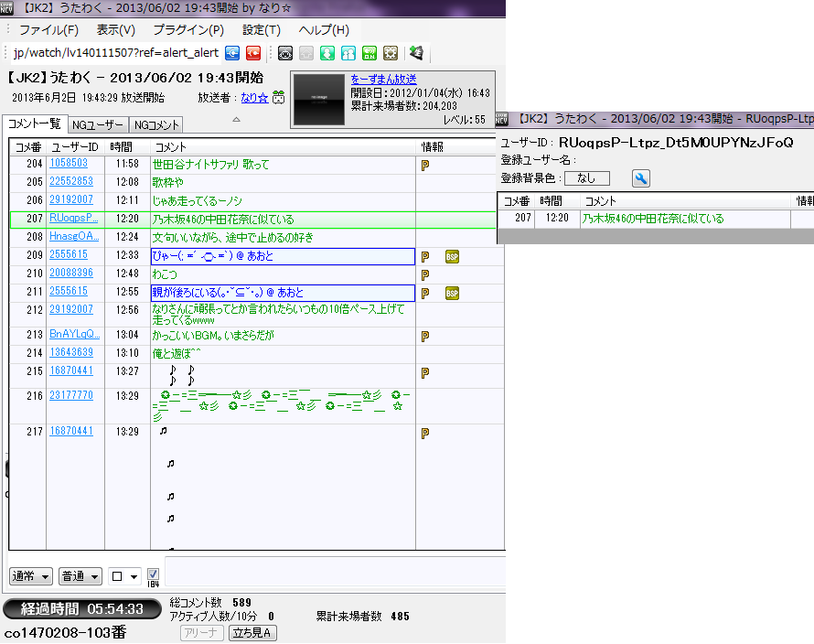814x644 pixels.
Task: Click the 時間 column header in main list
Action: click(x=127, y=147)
